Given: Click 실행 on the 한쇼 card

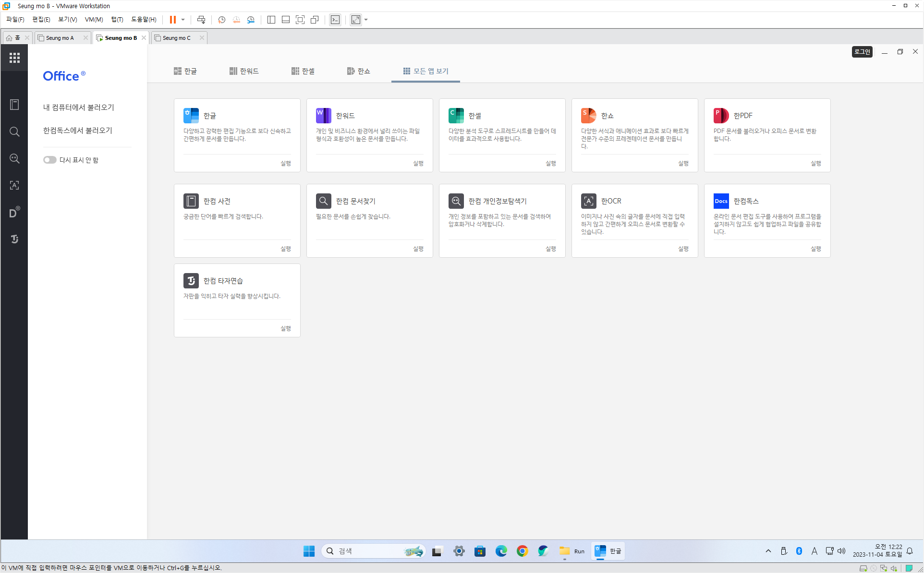Looking at the screenshot, I should pos(683,163).
